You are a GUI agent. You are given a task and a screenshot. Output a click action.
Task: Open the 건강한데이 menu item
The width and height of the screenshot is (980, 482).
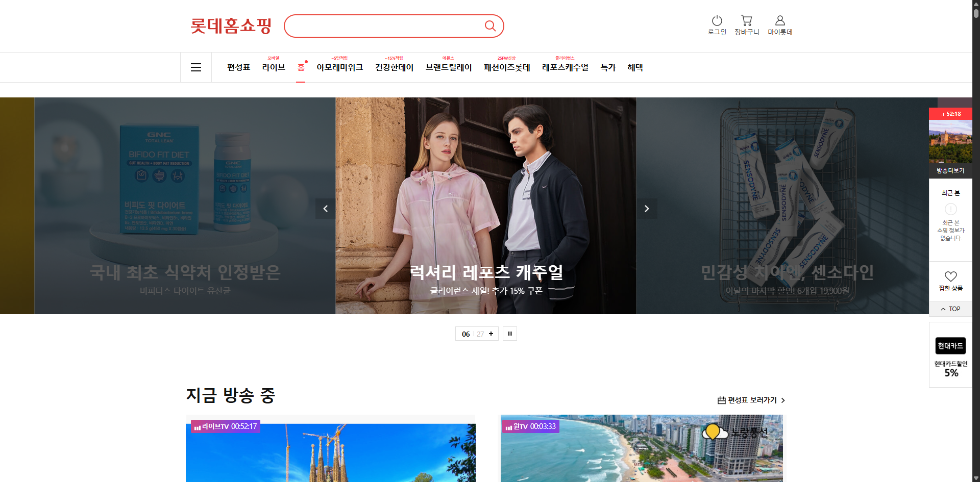(x=394, y=67)
